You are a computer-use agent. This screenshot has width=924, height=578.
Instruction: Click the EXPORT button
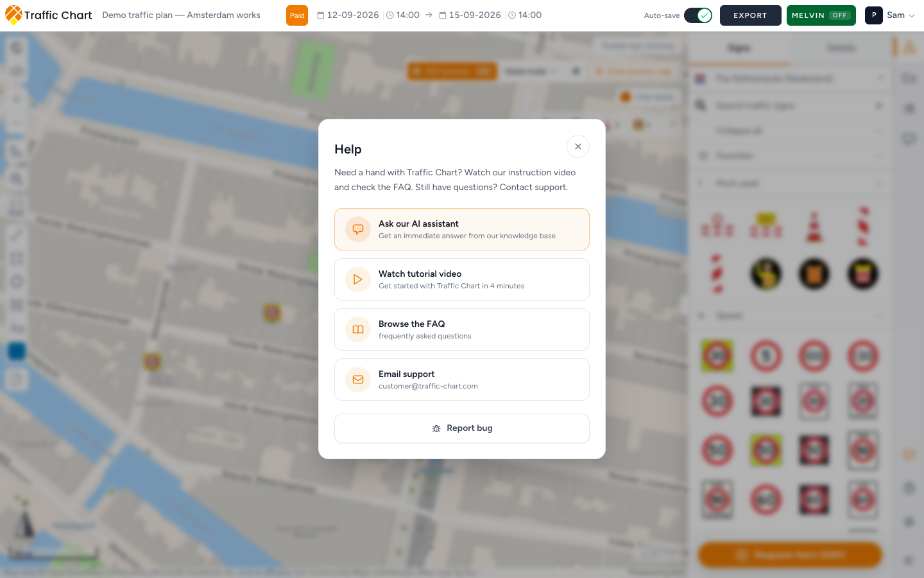[751, 15]
